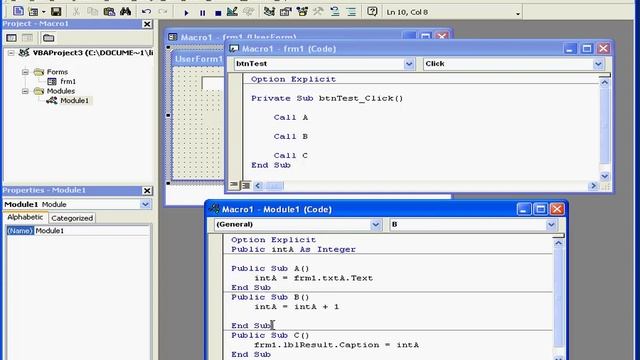The height and width of the screenshot is (360, 640).
Task: Switch to the Alphabetic tab
Action: [25, 217]
